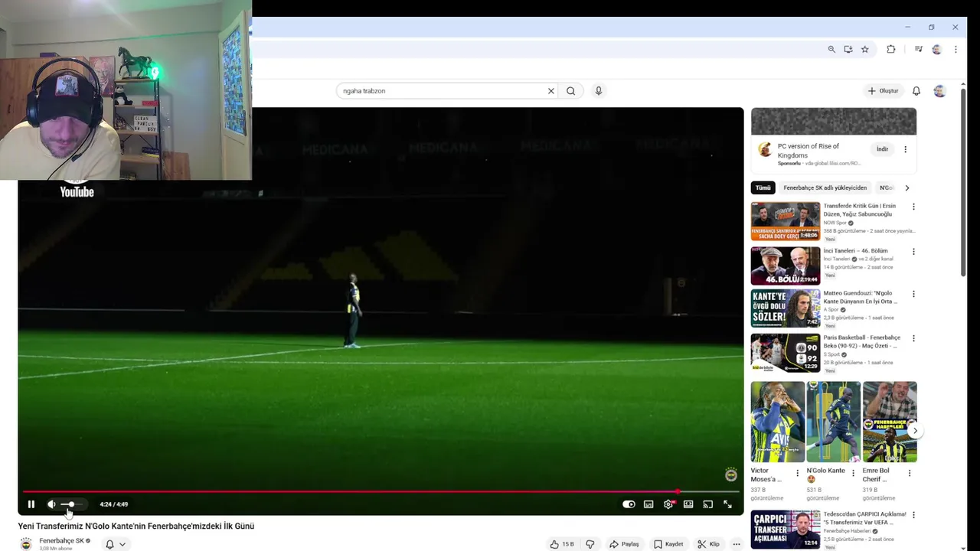The width and height of the screenshot is (980, 551).
Task: Click İndir on the Rise of Kingdoms ad
Action: (882, 149)
